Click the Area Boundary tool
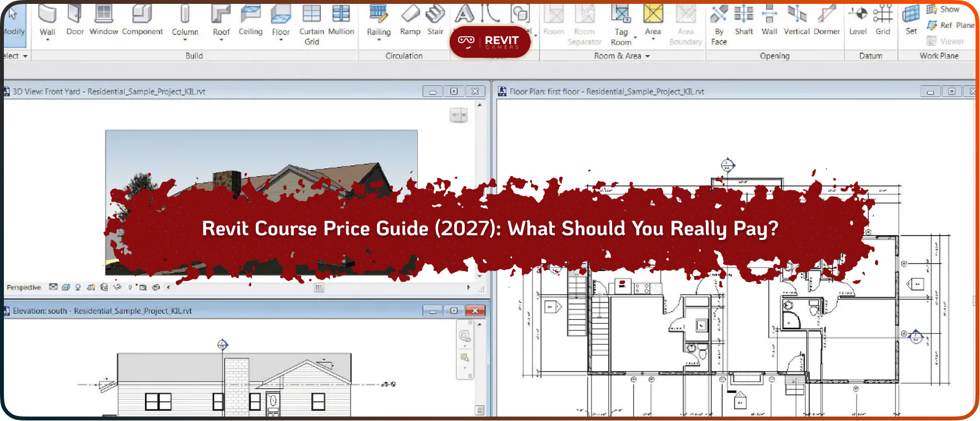Image resolution: width=980 pixels, height=421 pixels. [686, 24]
